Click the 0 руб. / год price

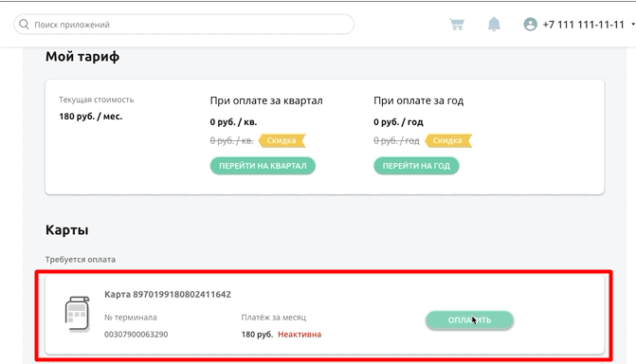(x=398, y=121)
